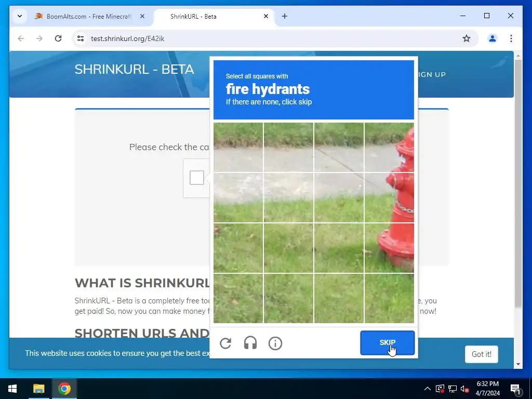Viewport: 532px width, 399px height.
Task: Click Chrome icon in taskbar
Action: point(64,389)
